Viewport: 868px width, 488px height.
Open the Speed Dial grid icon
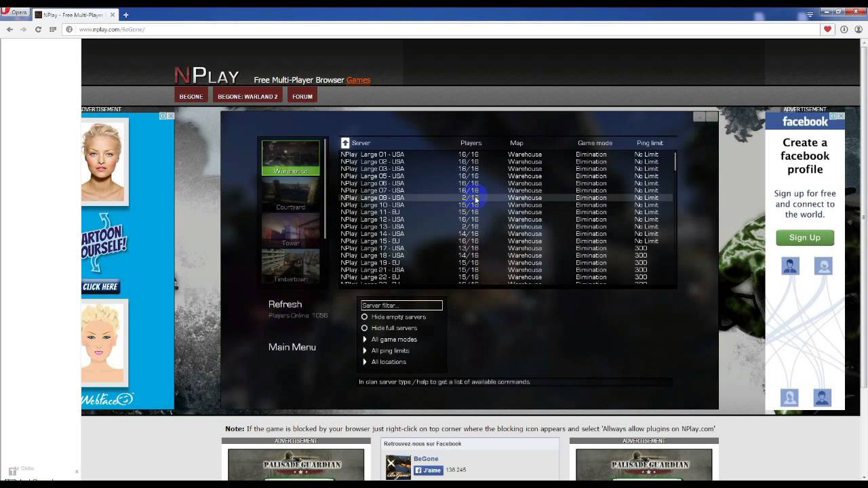[53, 29]
